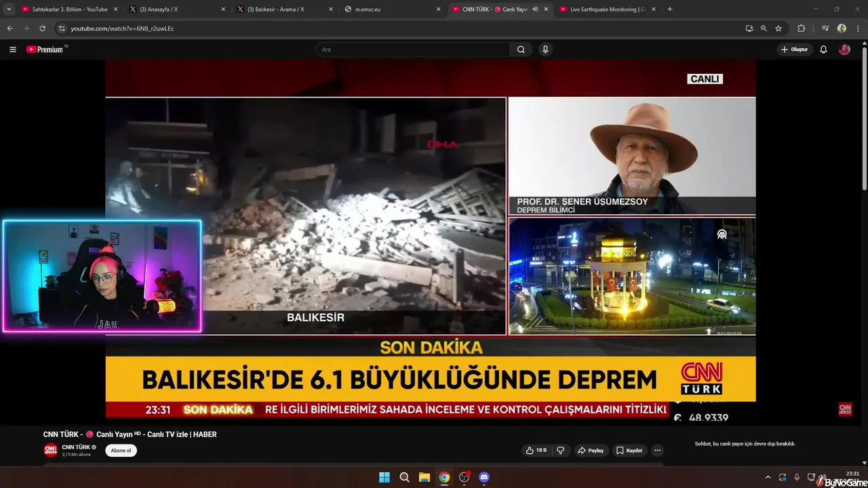Bookmark this page with the star icon
Image resolution: width=868 pixels, height=488 pixels.
pos(778,28)
